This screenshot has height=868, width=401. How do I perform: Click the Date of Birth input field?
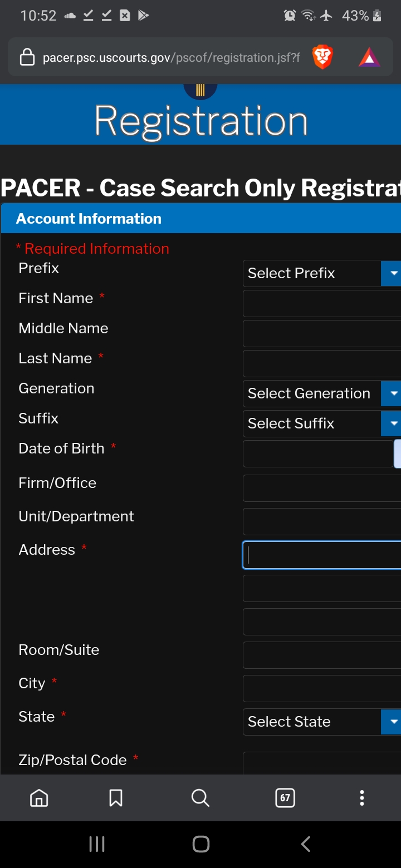318,453
